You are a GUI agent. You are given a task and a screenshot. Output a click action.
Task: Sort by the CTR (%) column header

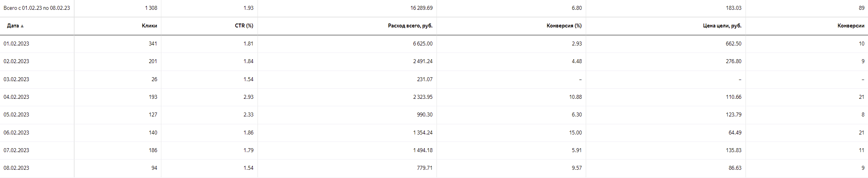click(244, 26)
